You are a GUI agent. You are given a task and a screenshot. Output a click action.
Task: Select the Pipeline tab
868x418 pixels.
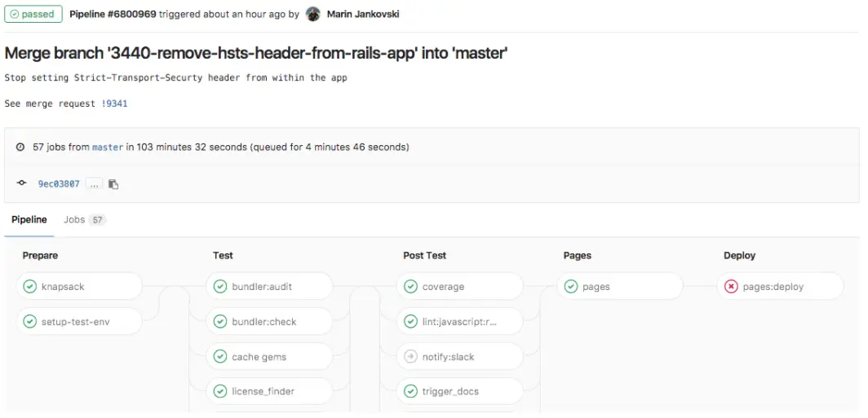tap(29, 220)
